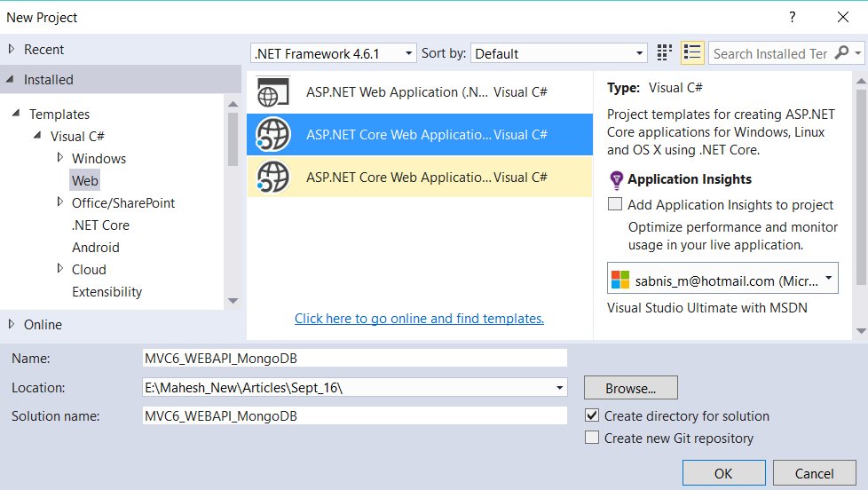
Task: Expand the Office/SharePoint tree node
Action: 59,202
